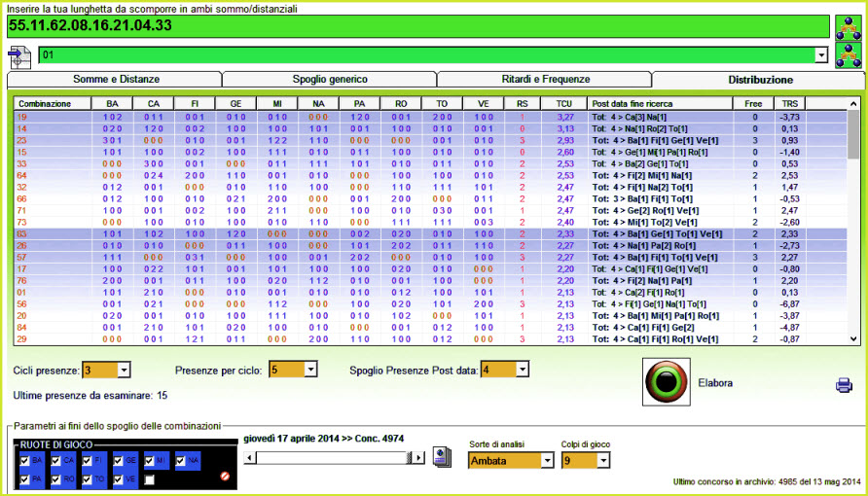Click 'Tot: 4 > Fi[1] Ge[1] Na[1] To[1]' cell
Image resolution: width=868 pixels, height=496 pixels.
click(649, 304)
